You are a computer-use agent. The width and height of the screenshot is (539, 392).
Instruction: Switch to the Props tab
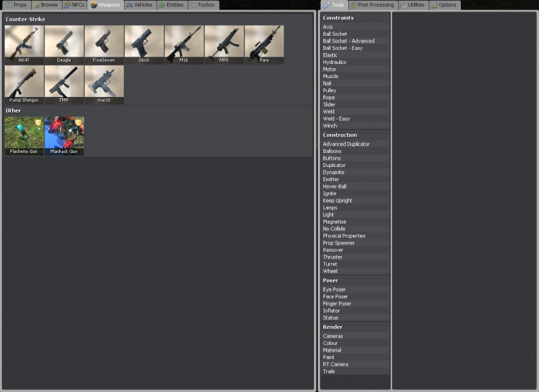(16, 5)
